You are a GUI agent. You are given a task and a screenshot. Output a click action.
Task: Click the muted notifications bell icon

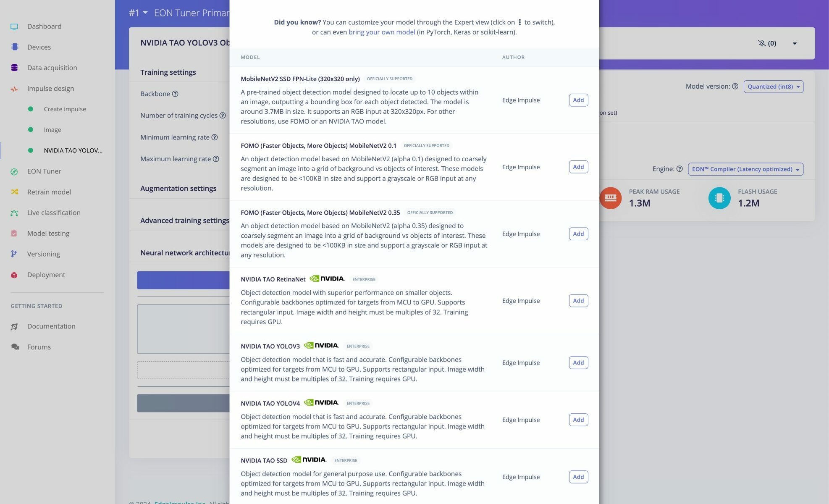[761, 43]
